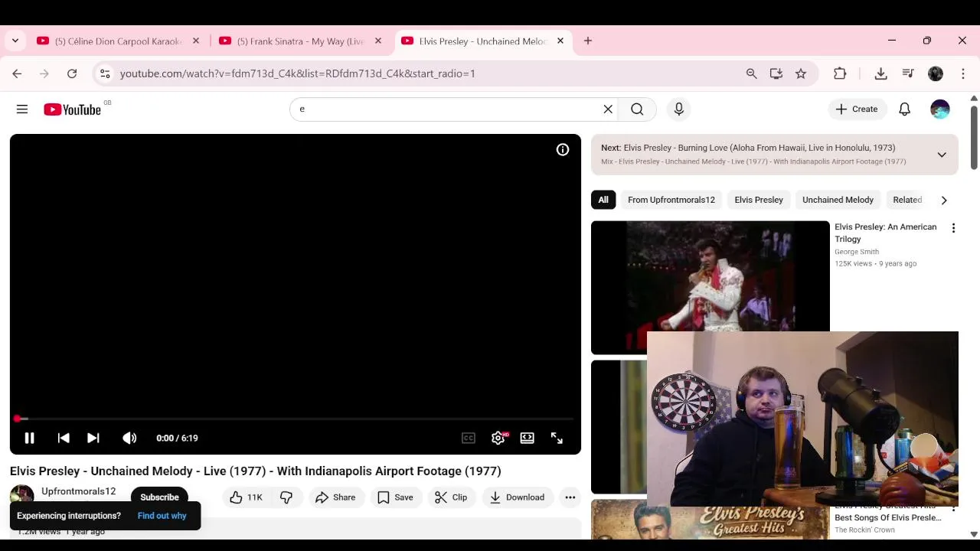Open Chrome profile avatar
Viewport: 980px width, 551px height.
pyautogui.click(x=936, y=73)
